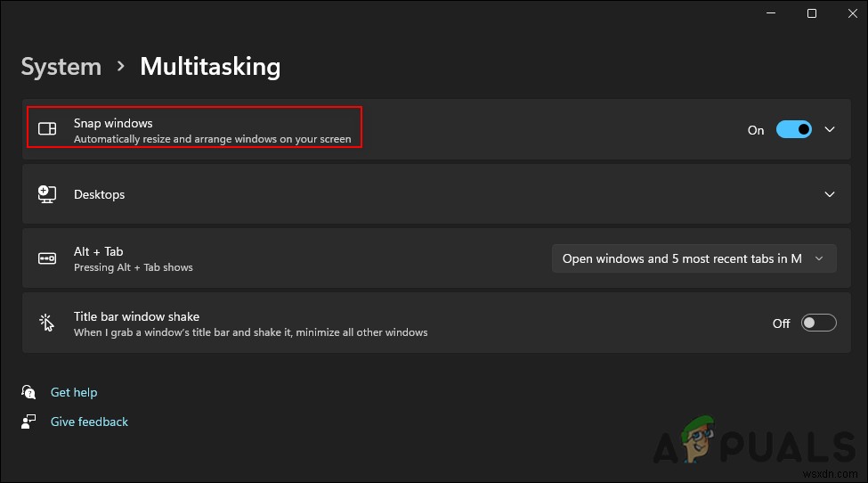
Task: Open the Get help link
Action: click(74, 392)
